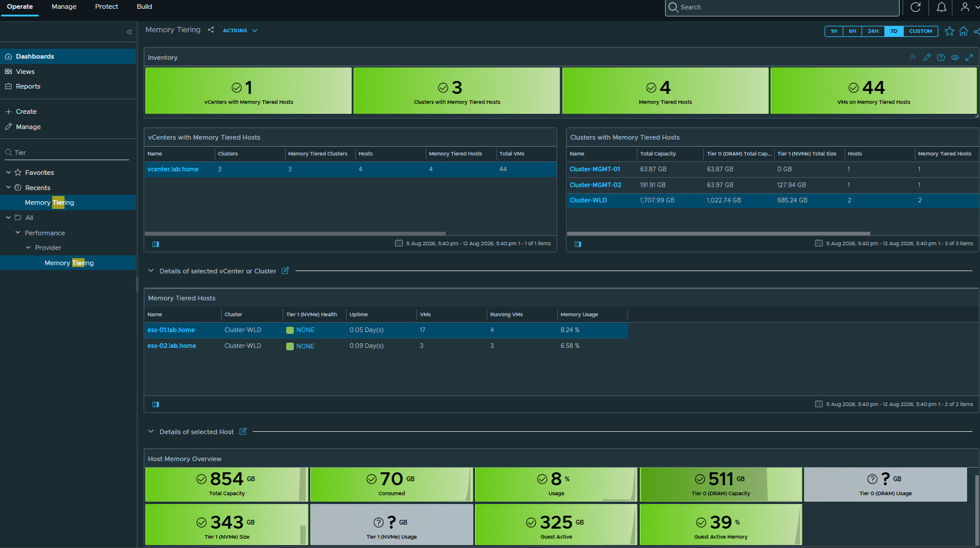Click the refresh icon in top bar

[x=915, y=7]
